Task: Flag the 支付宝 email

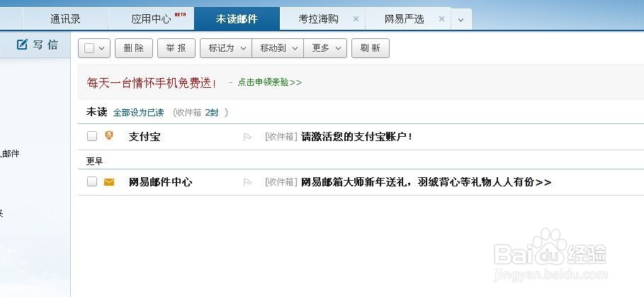Action: point(247,138)
